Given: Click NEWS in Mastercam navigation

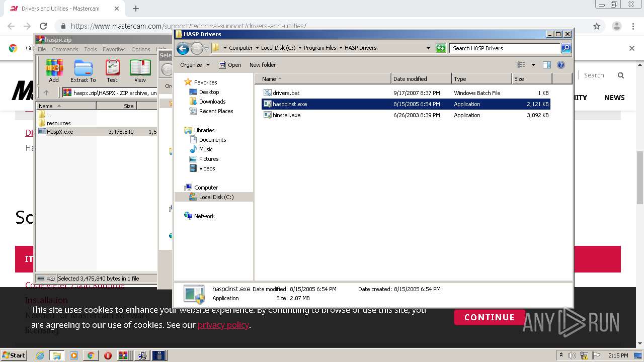Looking at the screenshot, I should (614, 98).
